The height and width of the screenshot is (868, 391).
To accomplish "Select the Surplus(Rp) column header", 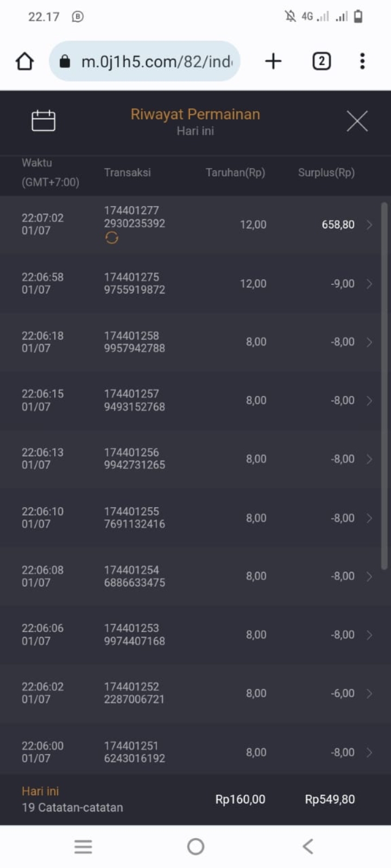I will point(326,173).
